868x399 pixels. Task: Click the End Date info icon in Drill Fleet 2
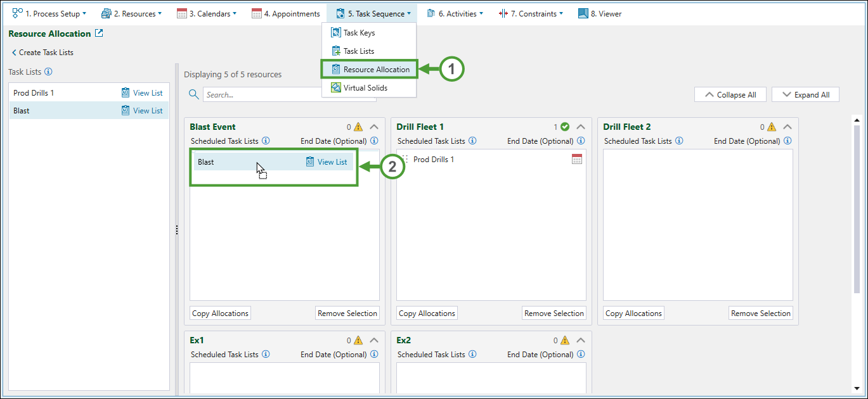(x=787, y=141)
